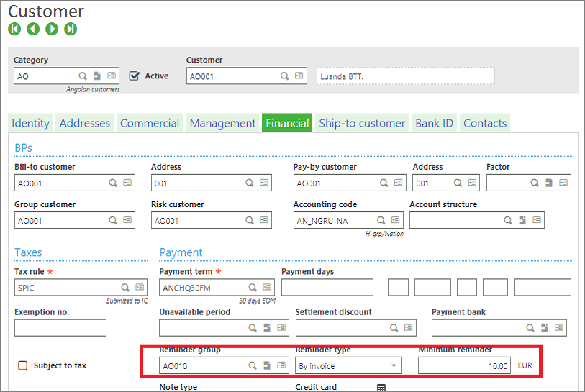Screen dimensions: 585x392
Task: Expand the Reminder type dropdown
Action: click(x=394, y=365)
